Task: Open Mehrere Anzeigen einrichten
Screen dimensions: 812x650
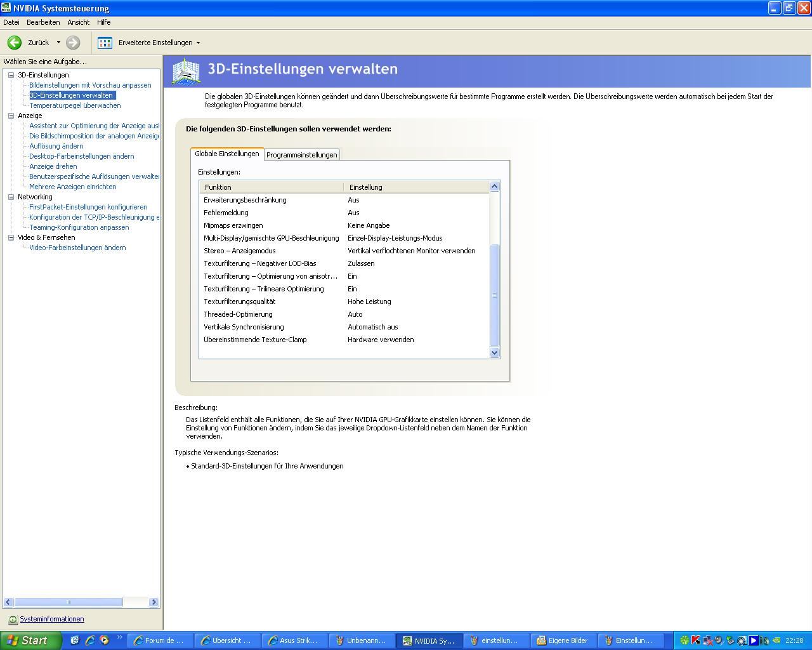Action: pyautogui.click(x=73, y=187)
